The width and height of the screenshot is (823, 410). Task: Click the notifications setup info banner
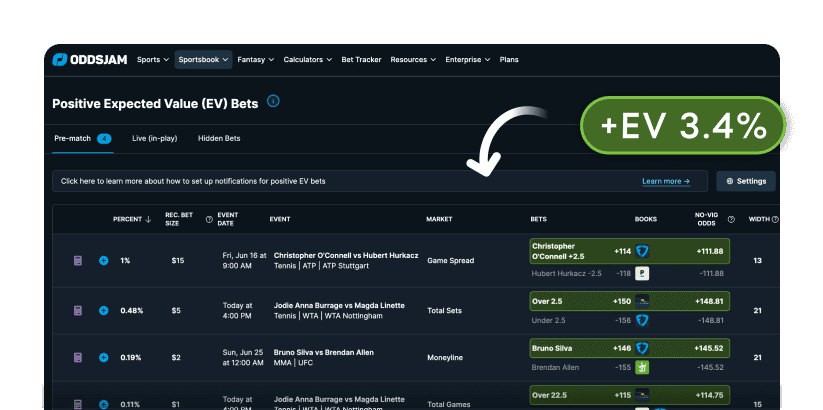pyautogui.click(x=380, y=181)
